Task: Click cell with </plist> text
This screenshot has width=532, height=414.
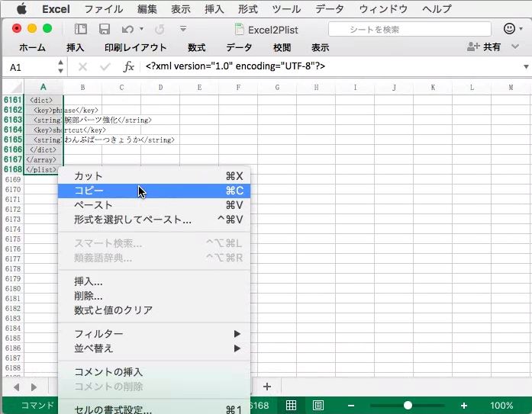Action: coord(44,170)
